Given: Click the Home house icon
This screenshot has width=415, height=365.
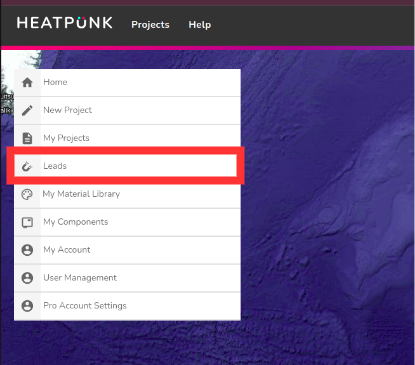Looking at the screenshot, I should (x=27, y=82).
